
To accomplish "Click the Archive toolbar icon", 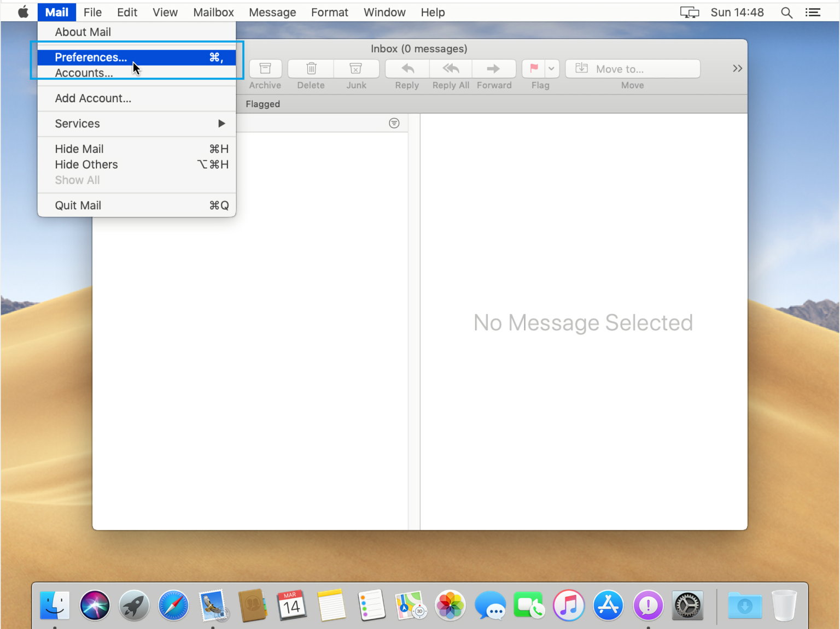I will tap(265, 69).
